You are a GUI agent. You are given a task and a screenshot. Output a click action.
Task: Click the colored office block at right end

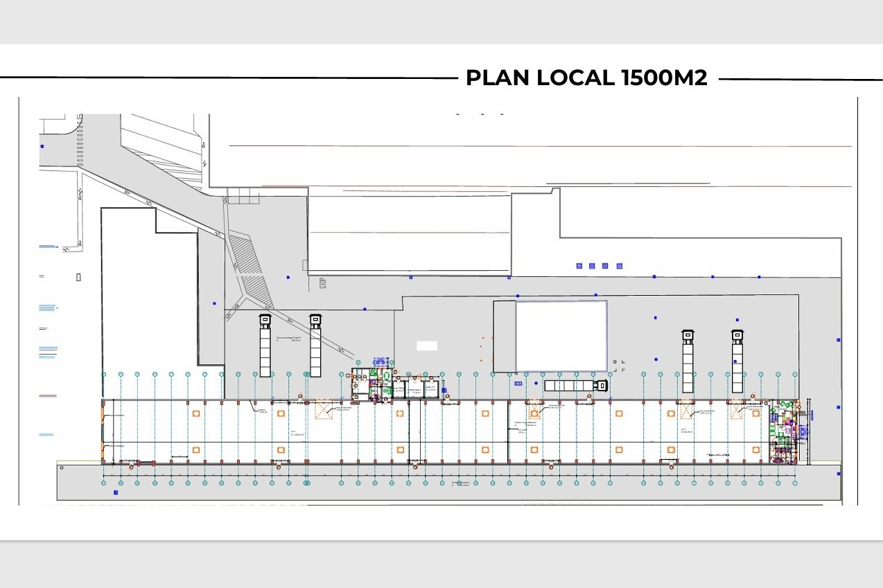(x=785, y=431)
